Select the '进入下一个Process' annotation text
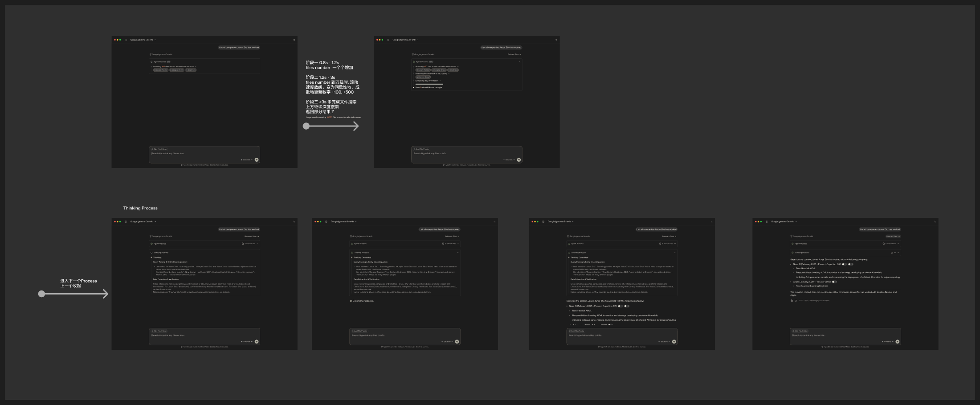 (x=78, y=281)
